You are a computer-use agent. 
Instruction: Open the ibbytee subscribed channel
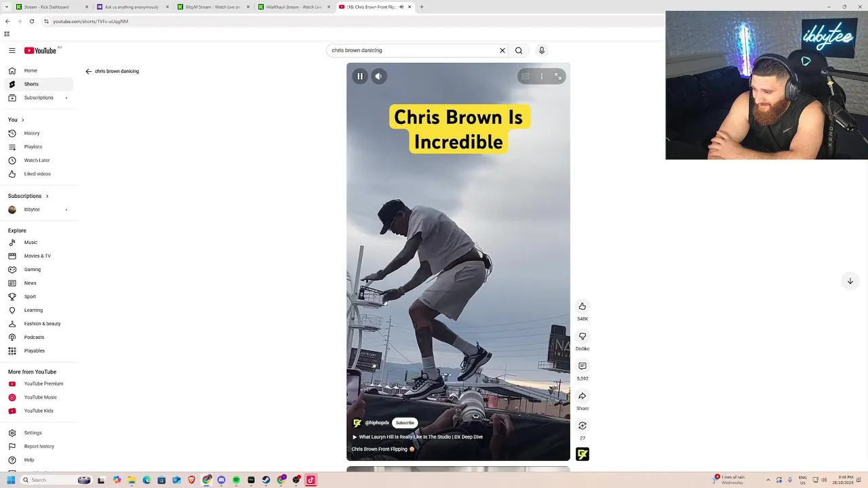pos(39,209)
